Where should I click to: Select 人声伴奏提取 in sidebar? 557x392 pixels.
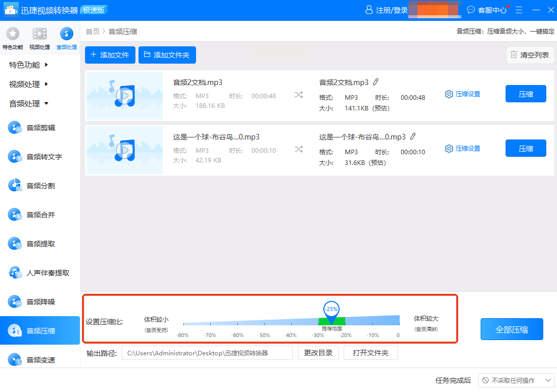coord(47,273)
